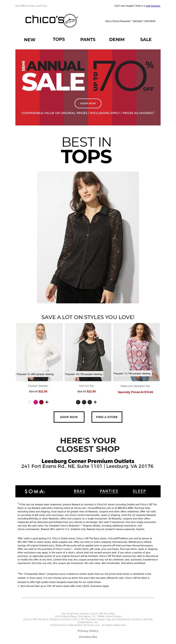Click SHOP NOW in the sale banner
The image size is (176, 644).
pyautogui.click(x=88, y=103)
